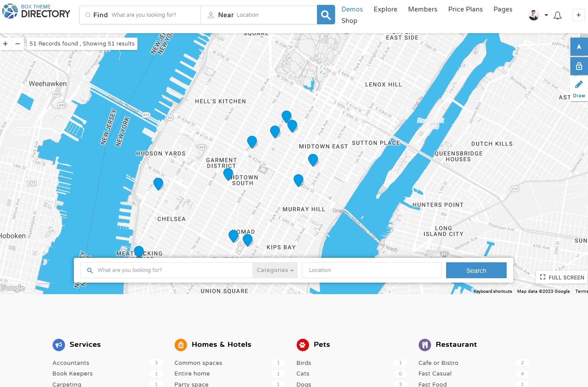Click the map pin beside Midtown South label

pyautogui.click(x=228, y=174)
